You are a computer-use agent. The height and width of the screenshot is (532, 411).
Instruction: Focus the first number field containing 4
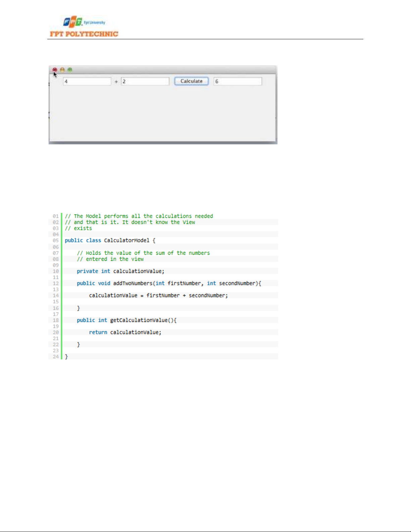[87, 81]
